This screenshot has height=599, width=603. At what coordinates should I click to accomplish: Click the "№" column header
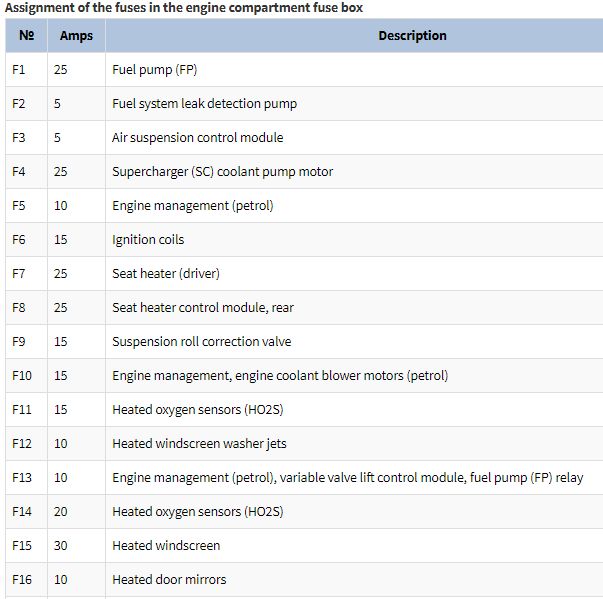(x=27, y=35)
